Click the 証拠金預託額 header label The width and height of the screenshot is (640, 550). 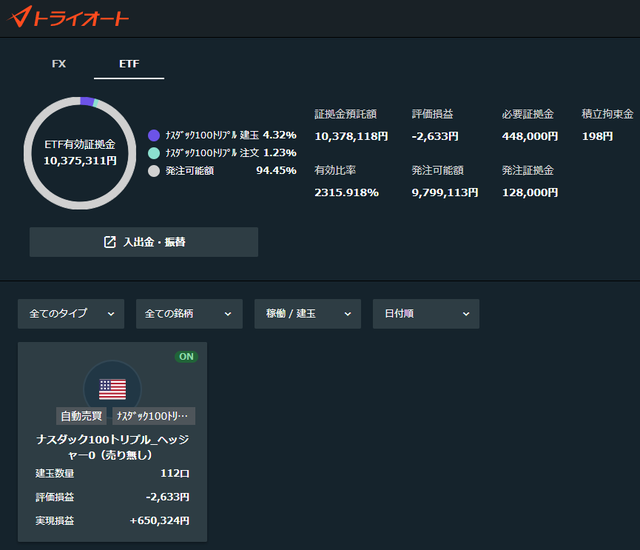[x=345, y=114]
